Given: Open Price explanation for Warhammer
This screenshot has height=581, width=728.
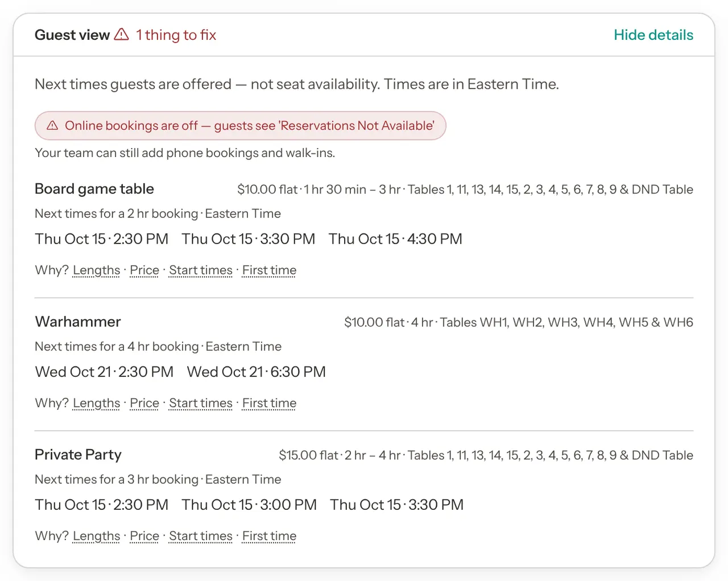Looking at the screenshot, I should [144, 403].
